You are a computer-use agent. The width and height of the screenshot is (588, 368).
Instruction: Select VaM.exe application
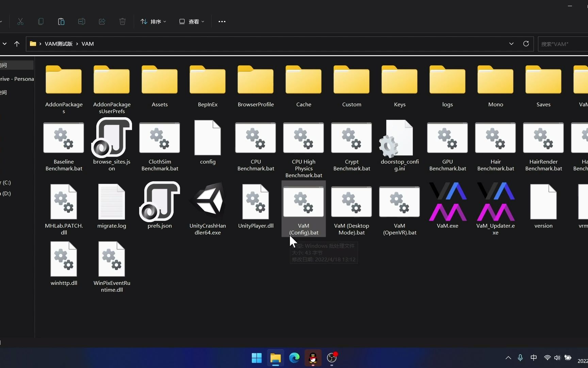point(447,205)
